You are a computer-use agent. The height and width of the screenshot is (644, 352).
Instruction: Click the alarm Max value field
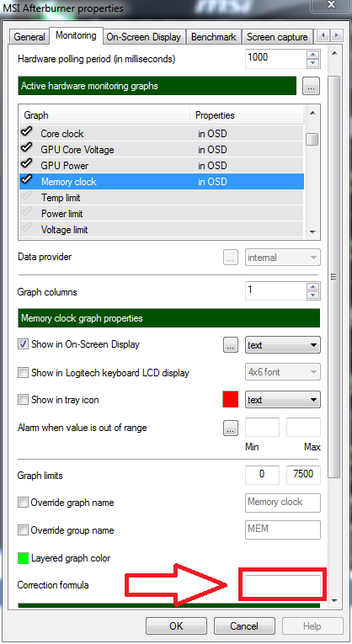click(303, 427)
